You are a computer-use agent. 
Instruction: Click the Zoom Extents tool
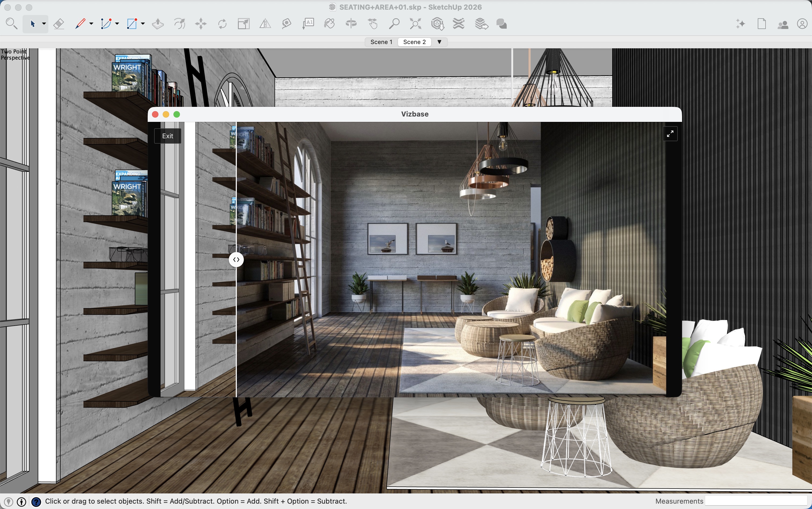pyautogui.click(x=415, y=24)
